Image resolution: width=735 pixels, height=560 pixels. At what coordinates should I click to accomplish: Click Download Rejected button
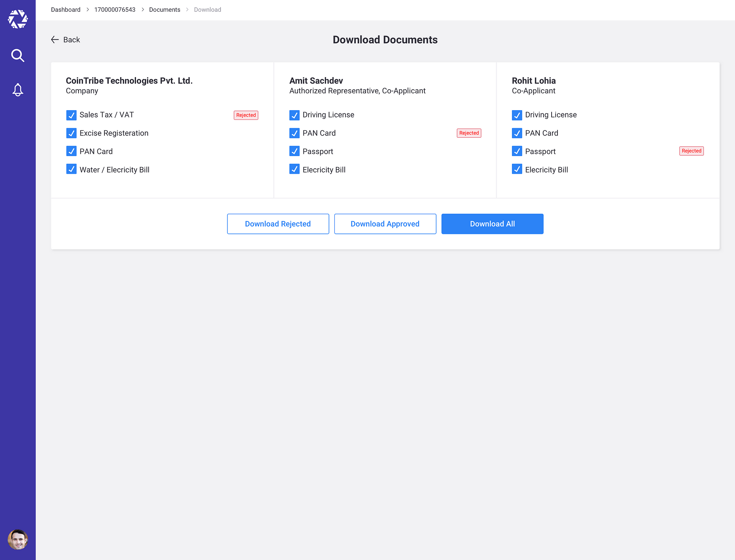(x=278, y=224)
